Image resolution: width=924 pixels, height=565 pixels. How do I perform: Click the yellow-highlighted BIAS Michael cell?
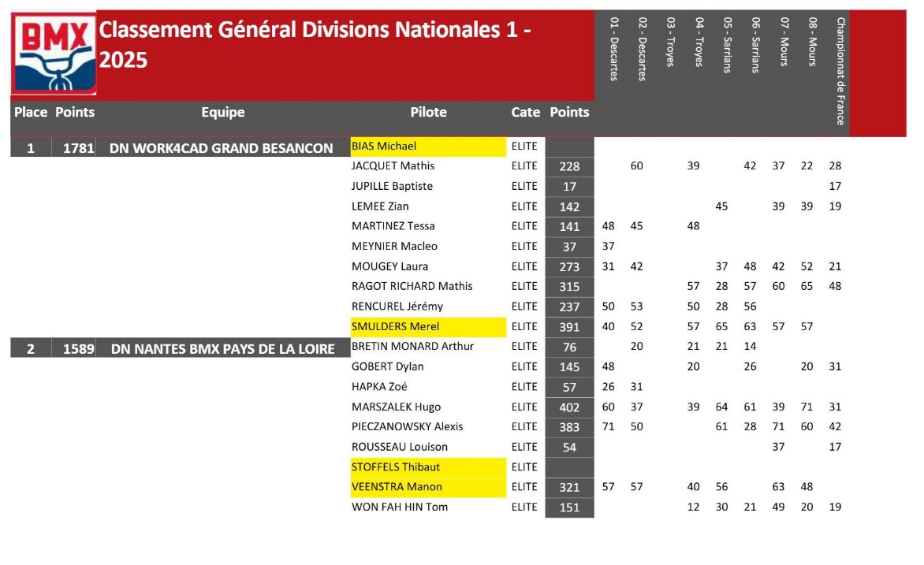(428, 147)
